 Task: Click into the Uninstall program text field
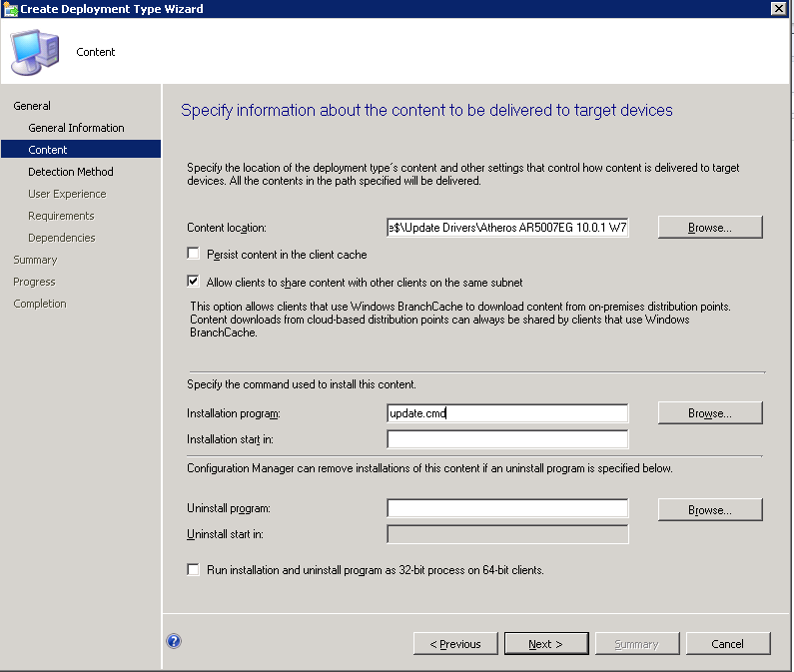pyautogui.click(x=507, y=508)
